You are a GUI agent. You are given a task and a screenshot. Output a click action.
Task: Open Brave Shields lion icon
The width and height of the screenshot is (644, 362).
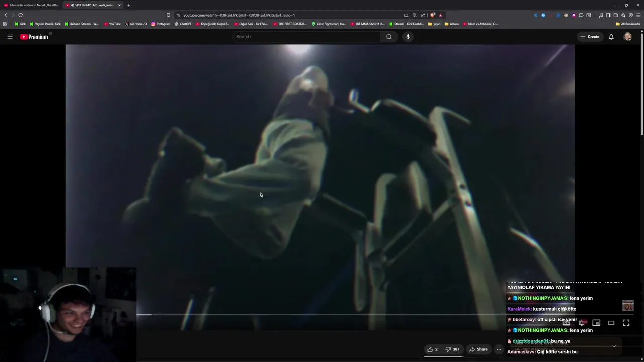point(433,15)
